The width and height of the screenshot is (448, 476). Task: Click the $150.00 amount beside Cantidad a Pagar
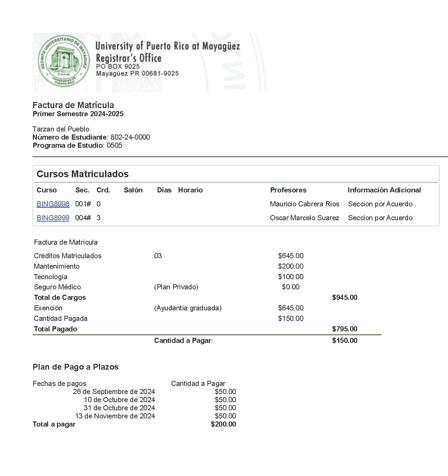pos(345,340)
